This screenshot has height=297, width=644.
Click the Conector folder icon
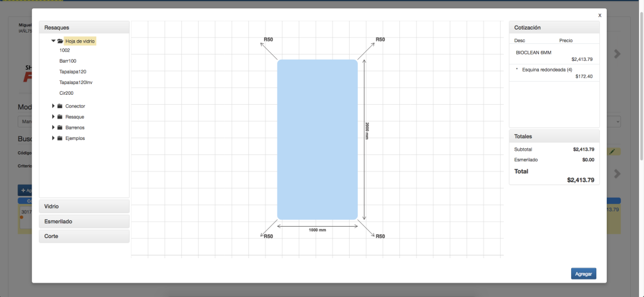point(59,106)
